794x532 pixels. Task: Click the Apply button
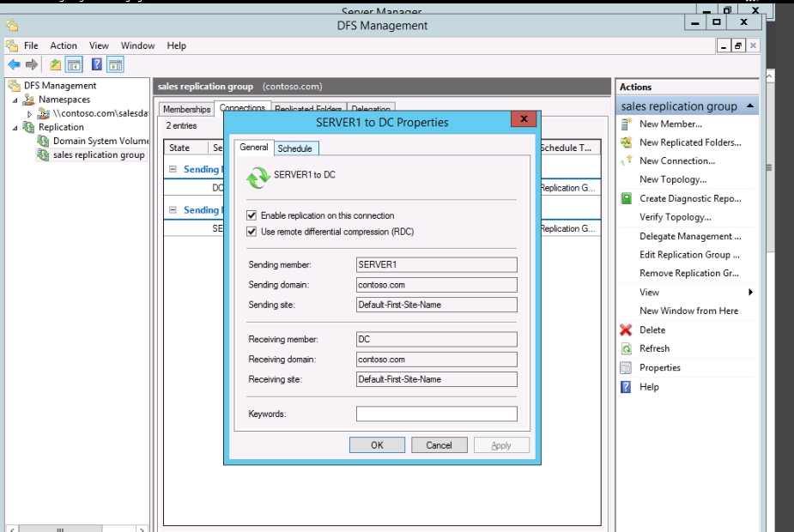(501, 445)
